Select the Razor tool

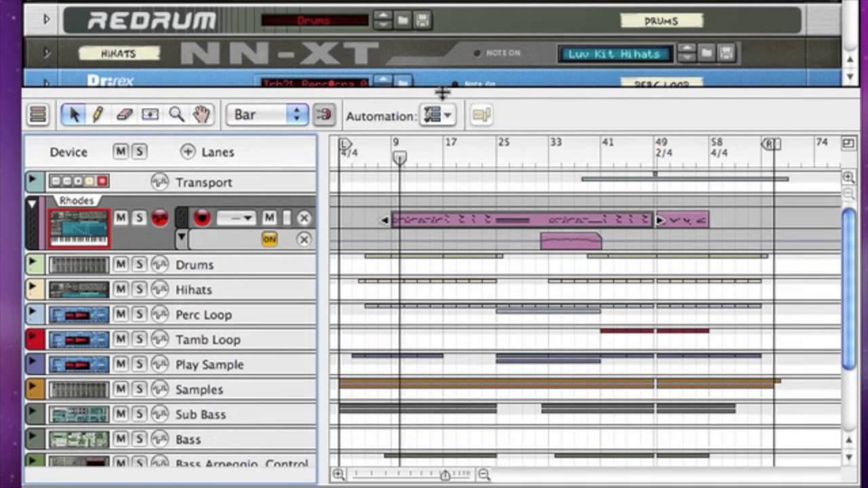pos(150,115)
